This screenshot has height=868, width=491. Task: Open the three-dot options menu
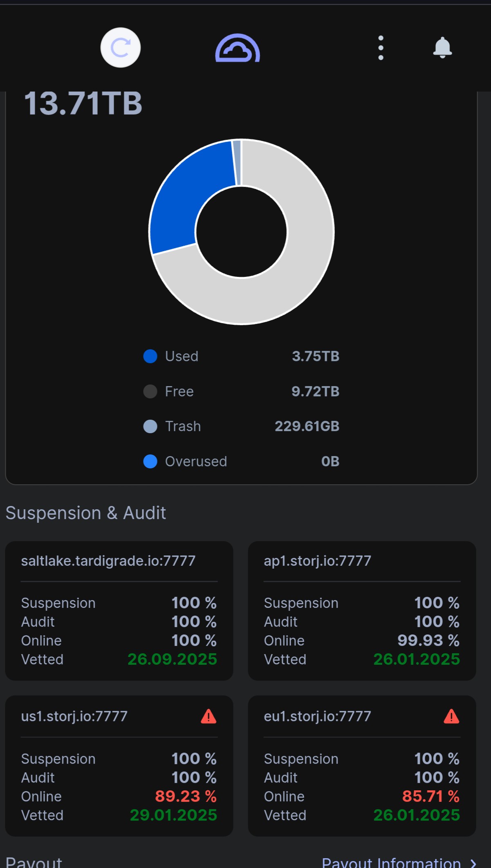pyautogui.click(x=381, y=48)
